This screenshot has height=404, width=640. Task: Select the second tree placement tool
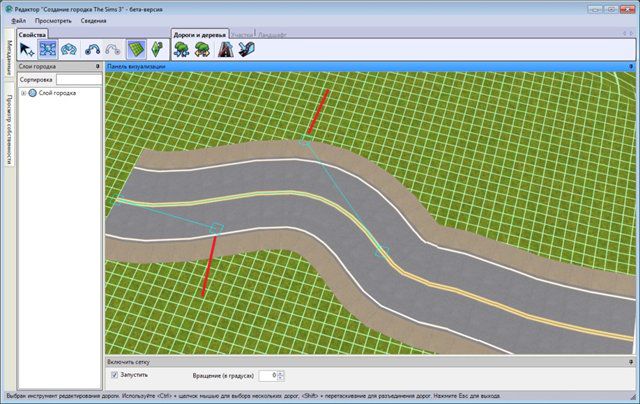[203, 49]
